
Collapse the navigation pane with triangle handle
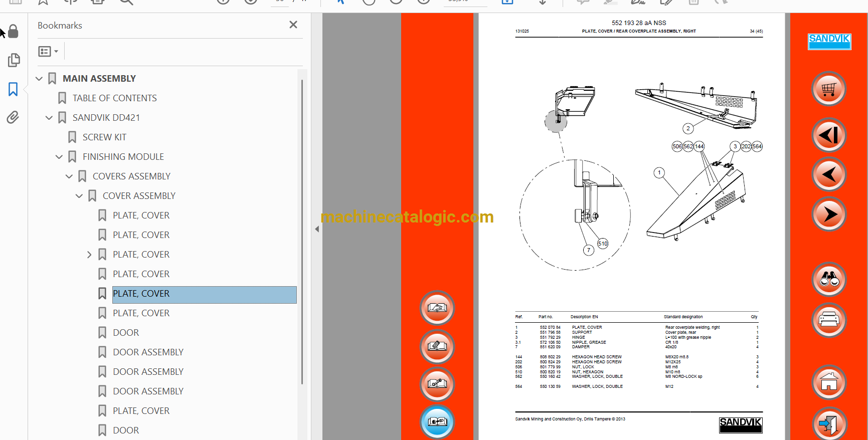click(x=317, y=229)
